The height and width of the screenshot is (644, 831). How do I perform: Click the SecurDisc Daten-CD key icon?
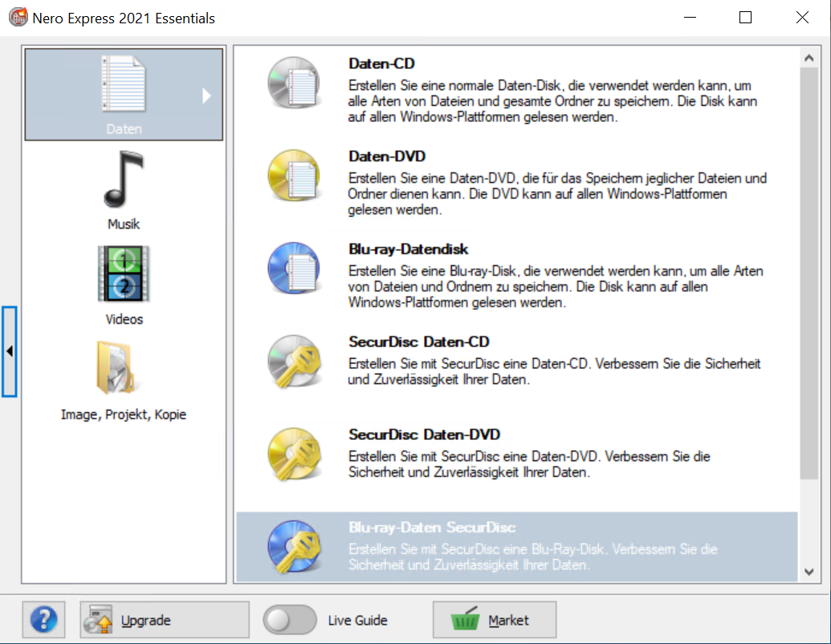point(295,361)
